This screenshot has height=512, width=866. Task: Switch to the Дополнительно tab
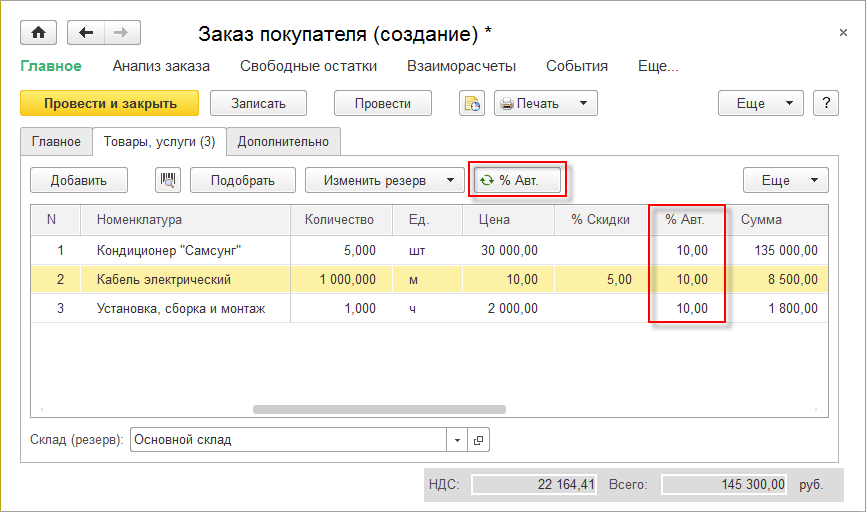click(x=283, y=142)
